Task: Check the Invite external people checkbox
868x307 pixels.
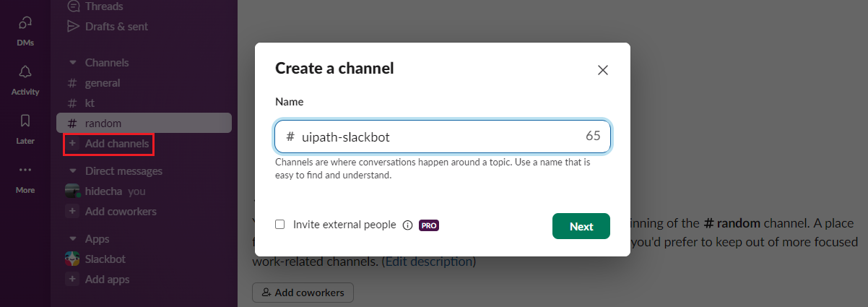Action: [x=280, y=225]
